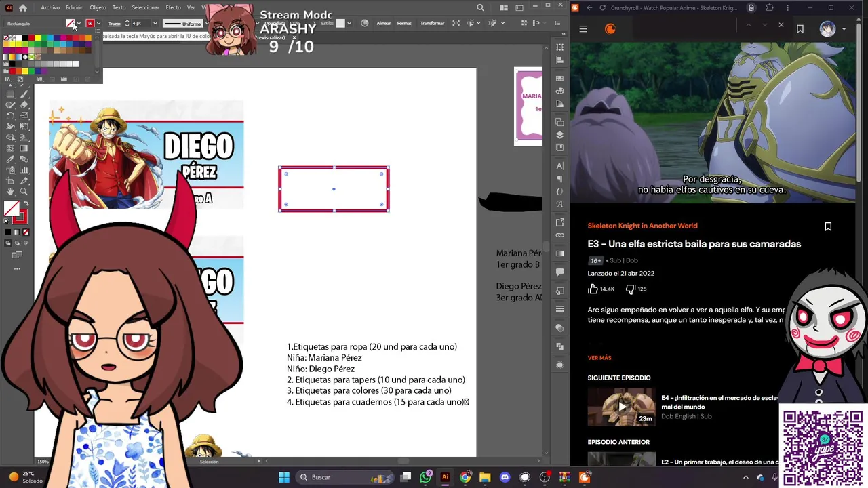Image resolution: width=868 pixels, height=488 pixels.
Task: Open the Estilo graphic style dropdown
Action: click(349, 23)
